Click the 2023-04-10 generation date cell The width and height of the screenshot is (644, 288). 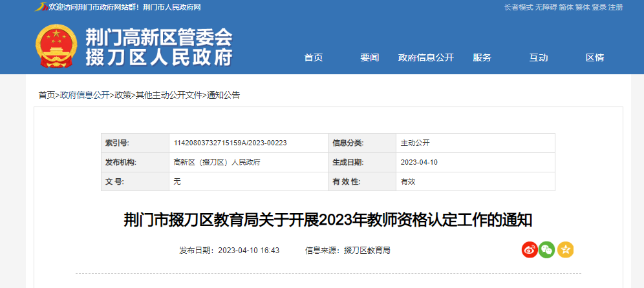pos(475,162)
